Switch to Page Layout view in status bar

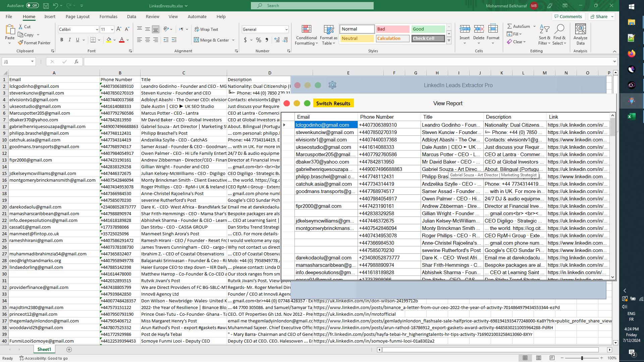pyautogui.click(x=539, y=358)
